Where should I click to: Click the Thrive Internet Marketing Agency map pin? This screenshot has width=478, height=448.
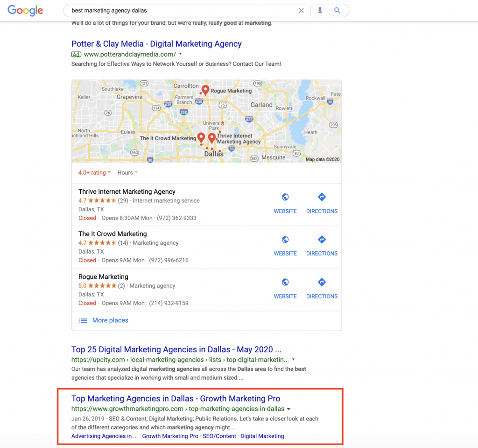(212, 138)
